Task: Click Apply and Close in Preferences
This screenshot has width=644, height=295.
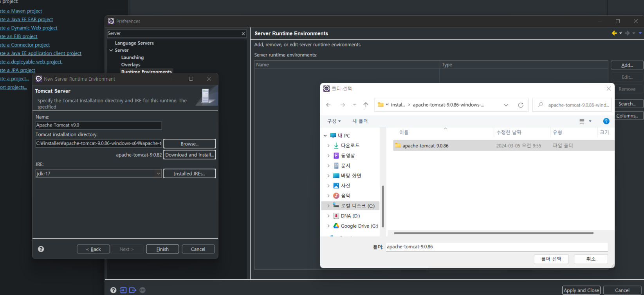Action: tap(581, 290)
